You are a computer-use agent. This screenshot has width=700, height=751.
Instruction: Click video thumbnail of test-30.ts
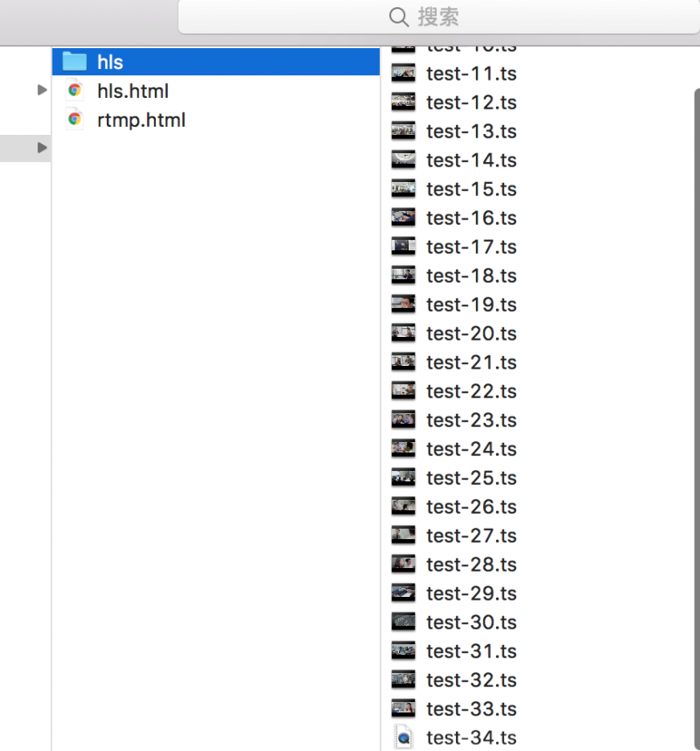pos(403,622)
